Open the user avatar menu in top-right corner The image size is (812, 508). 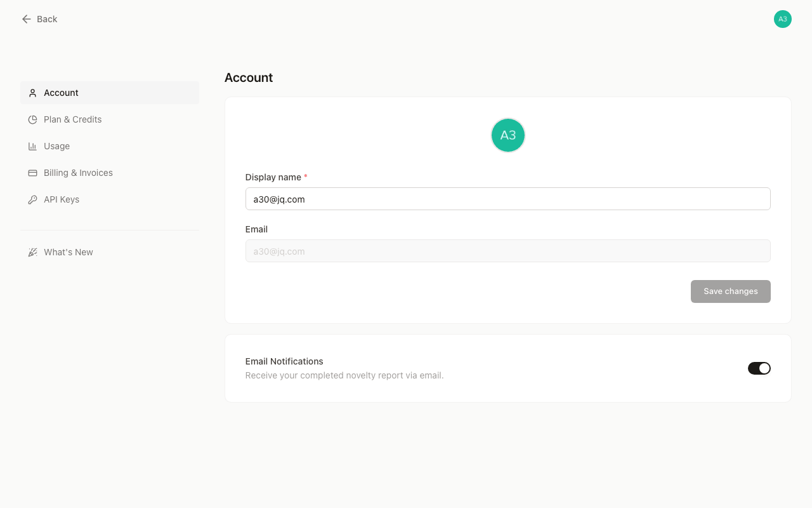coord(782,19)
